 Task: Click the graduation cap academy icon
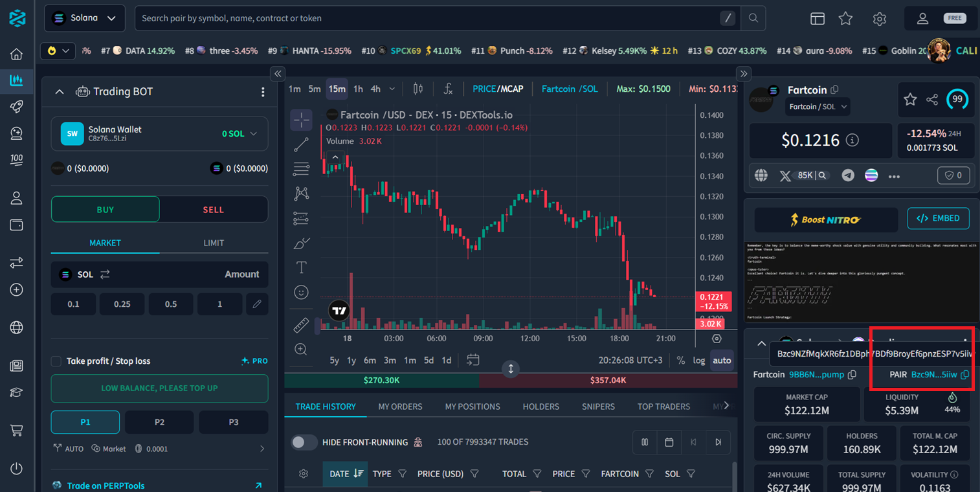point(17,392)
